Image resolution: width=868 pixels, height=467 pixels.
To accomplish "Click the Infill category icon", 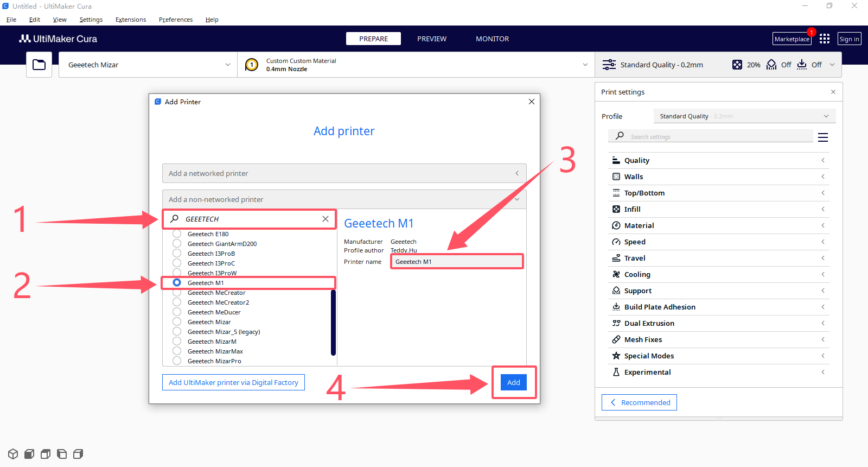I will pos(616,209).
